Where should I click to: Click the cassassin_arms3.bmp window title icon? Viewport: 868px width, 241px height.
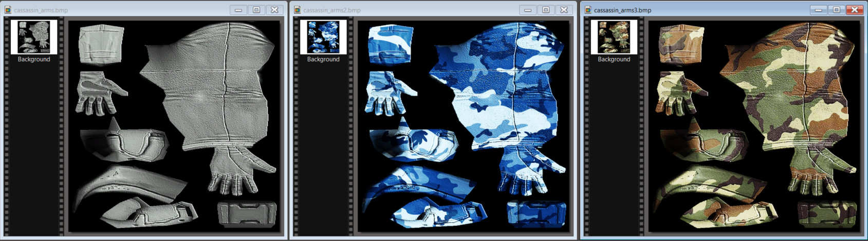(587, 10)
